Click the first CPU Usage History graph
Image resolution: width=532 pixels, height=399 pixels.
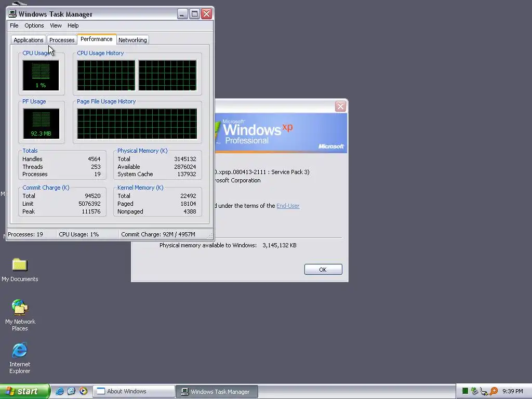(x=106, y=75)
